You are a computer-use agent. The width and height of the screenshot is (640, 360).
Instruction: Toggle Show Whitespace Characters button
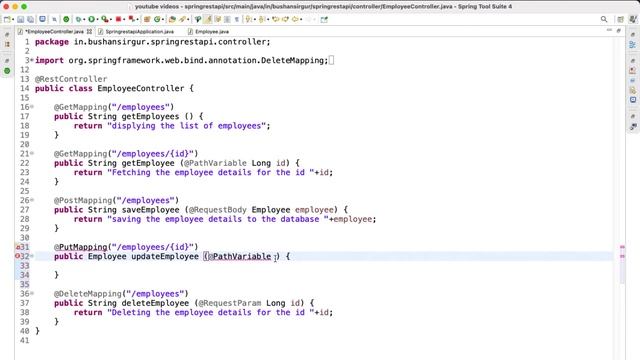tap(237, 19)
